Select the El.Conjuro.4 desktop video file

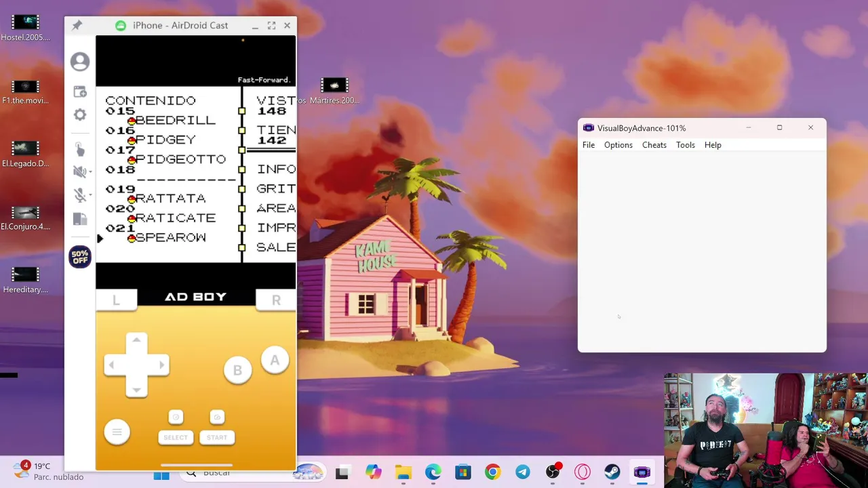25,218
